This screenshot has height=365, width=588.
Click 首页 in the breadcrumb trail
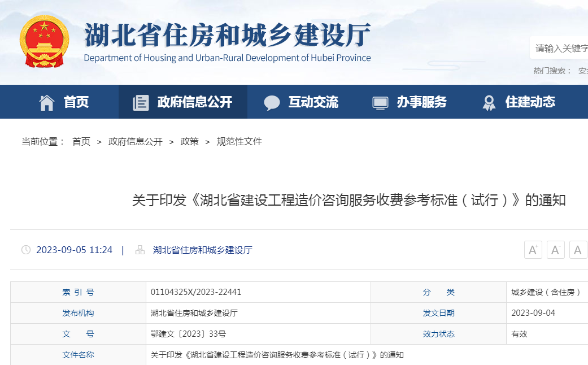pyautogui.click(x=81, y=142)
